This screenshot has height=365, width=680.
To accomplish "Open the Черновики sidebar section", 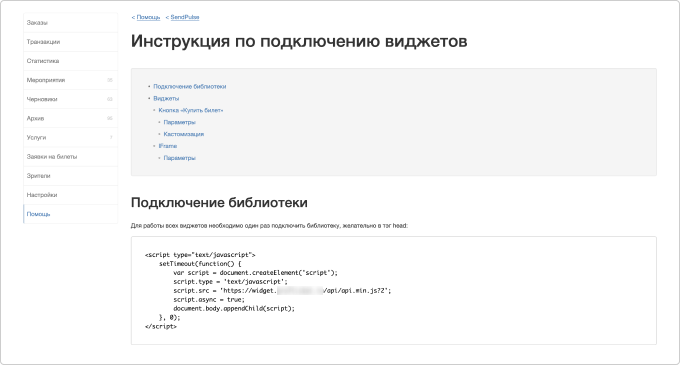I will pyautogui.click(x=70, y=99).
